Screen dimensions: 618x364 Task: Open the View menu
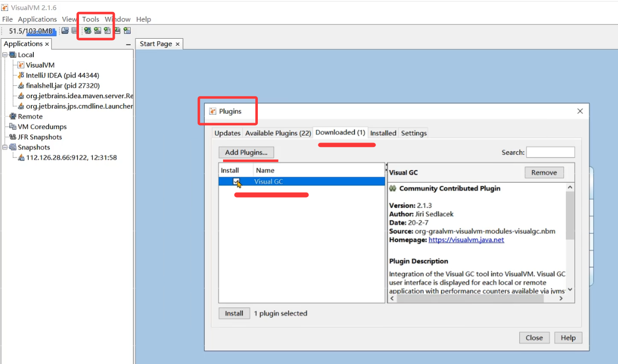point(70,19)
